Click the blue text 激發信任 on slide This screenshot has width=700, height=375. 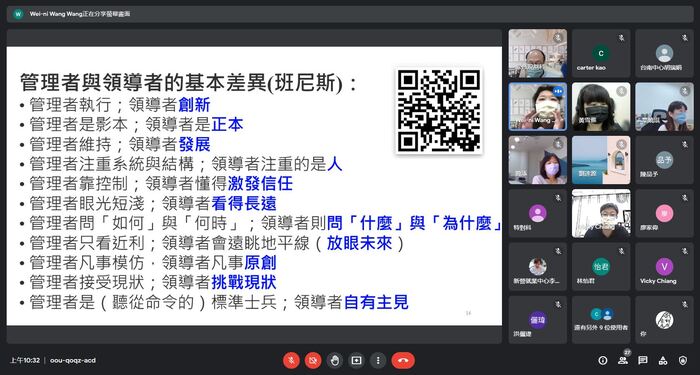260,183
